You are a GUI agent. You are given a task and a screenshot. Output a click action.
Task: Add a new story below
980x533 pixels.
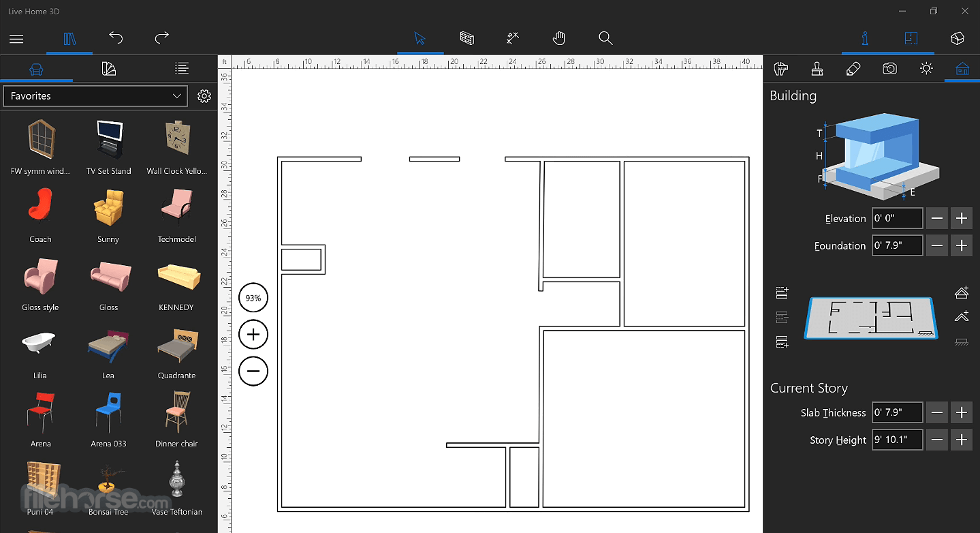point(782,341)
